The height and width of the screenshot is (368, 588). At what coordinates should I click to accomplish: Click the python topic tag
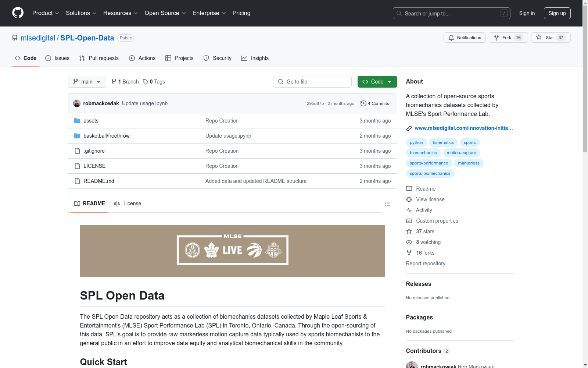(416, 142)
